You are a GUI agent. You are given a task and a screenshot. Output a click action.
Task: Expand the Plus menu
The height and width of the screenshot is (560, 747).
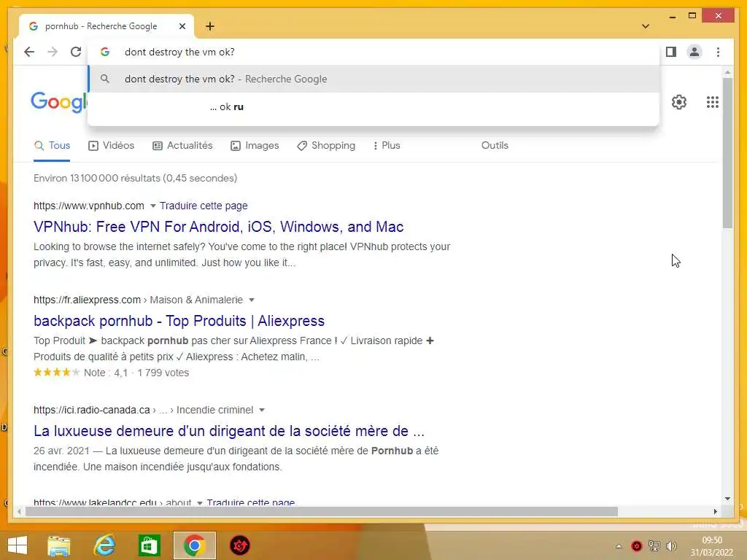387,146
